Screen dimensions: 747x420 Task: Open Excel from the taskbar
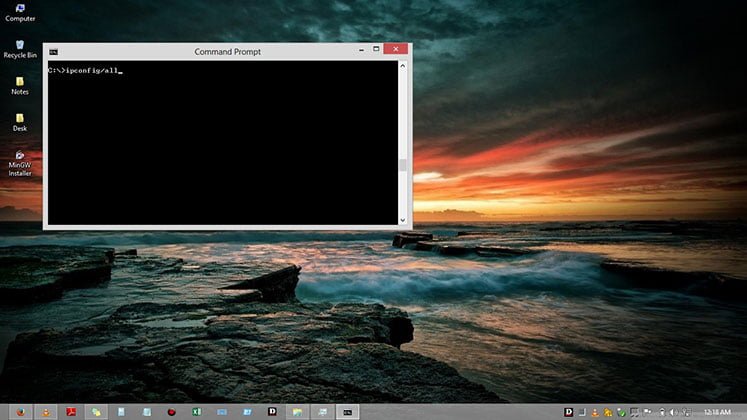(197, 411)
